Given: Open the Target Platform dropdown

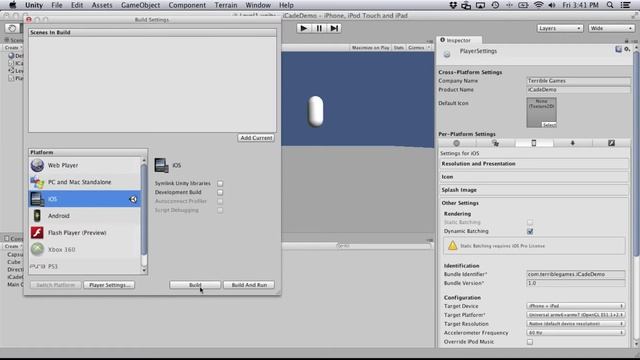Looking at the screenshot, I should tap(576, 315).
